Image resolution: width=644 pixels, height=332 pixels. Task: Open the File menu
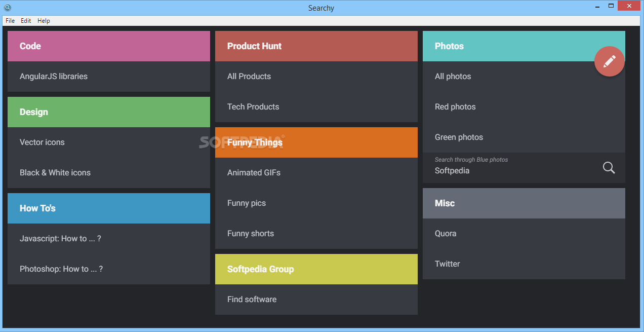coord(10,21)
